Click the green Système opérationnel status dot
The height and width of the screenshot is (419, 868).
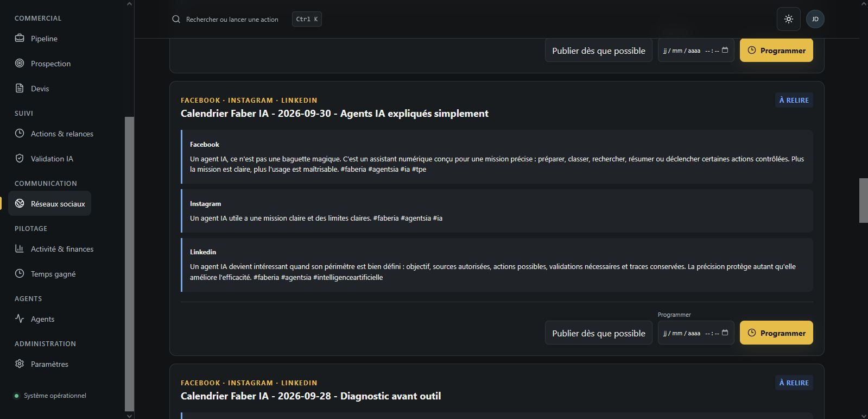pyautogui.click(x=16, y=396)
